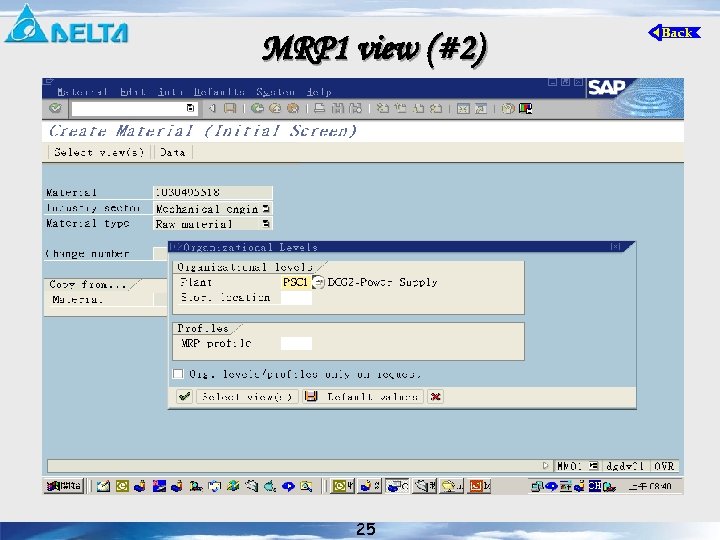Click the Previous Page toolbar icon

coord(400,108)
